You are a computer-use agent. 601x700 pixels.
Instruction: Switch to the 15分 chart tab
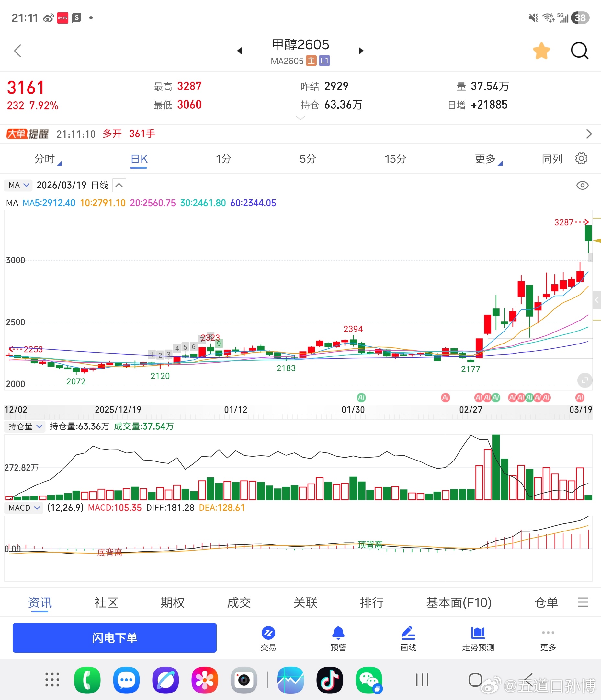(395, 158)
